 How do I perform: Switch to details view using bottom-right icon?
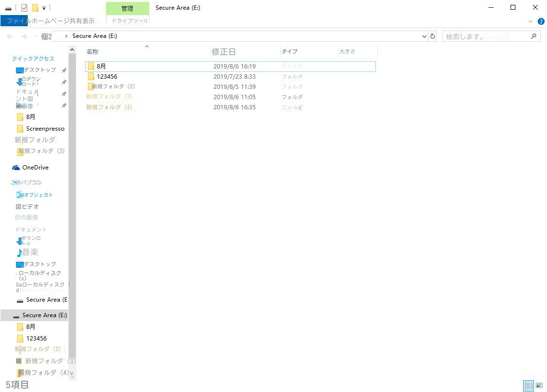[528, 386]
